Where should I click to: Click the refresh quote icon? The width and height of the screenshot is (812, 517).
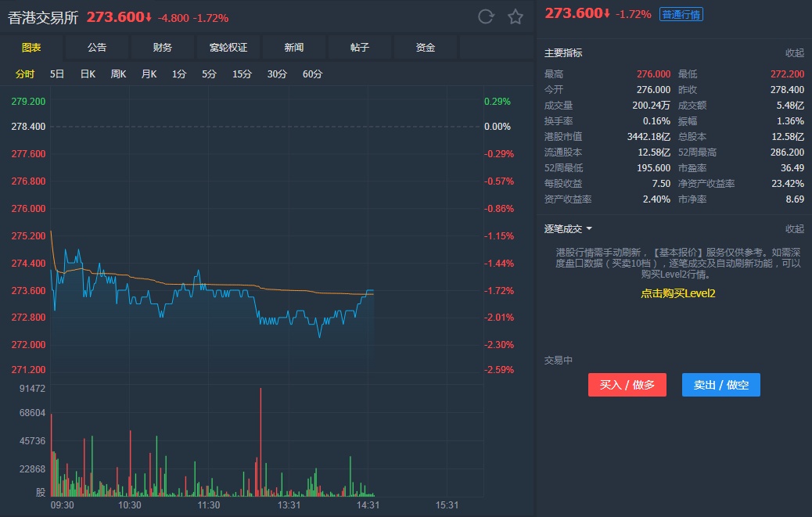[x=486, y=16]
